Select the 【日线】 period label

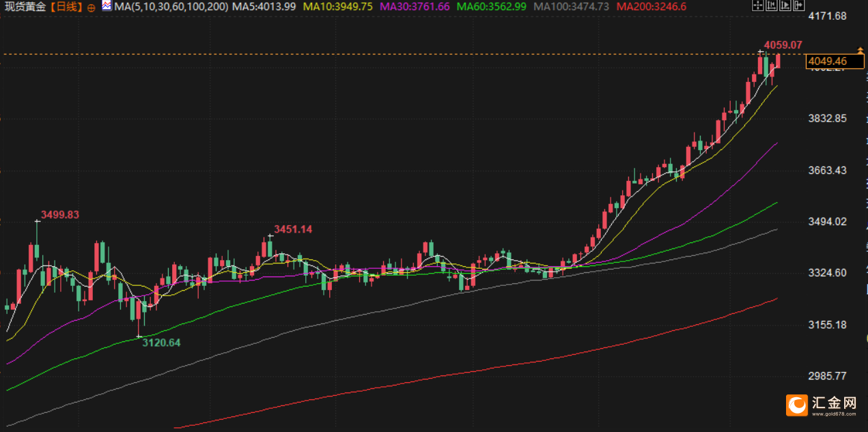pyautogui.click(x=67, y=7)
